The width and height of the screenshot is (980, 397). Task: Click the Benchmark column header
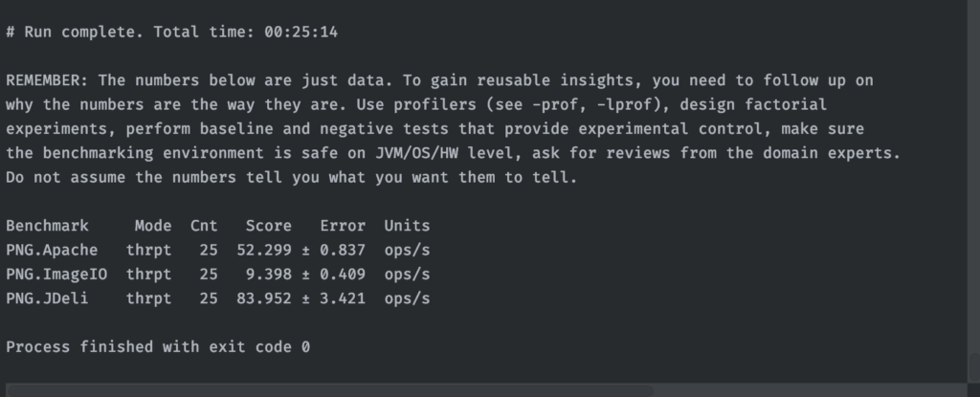(47, 226)
